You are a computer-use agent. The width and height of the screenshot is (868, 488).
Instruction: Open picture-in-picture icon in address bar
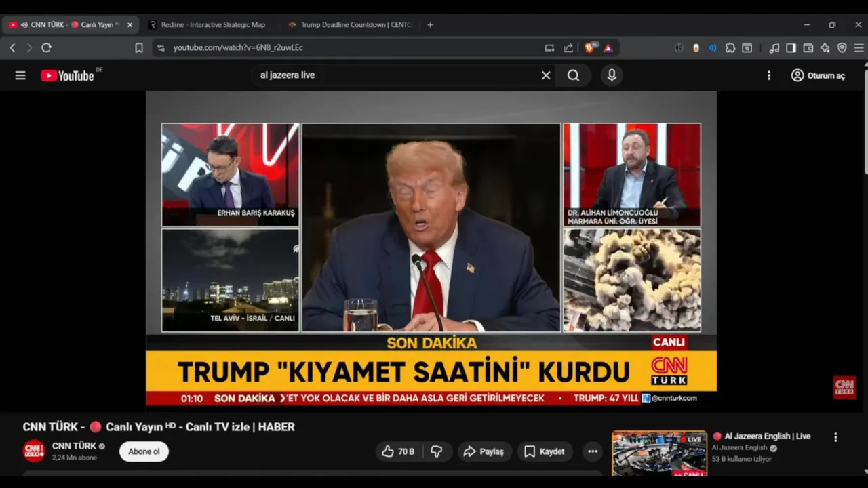tap(549, 47)
